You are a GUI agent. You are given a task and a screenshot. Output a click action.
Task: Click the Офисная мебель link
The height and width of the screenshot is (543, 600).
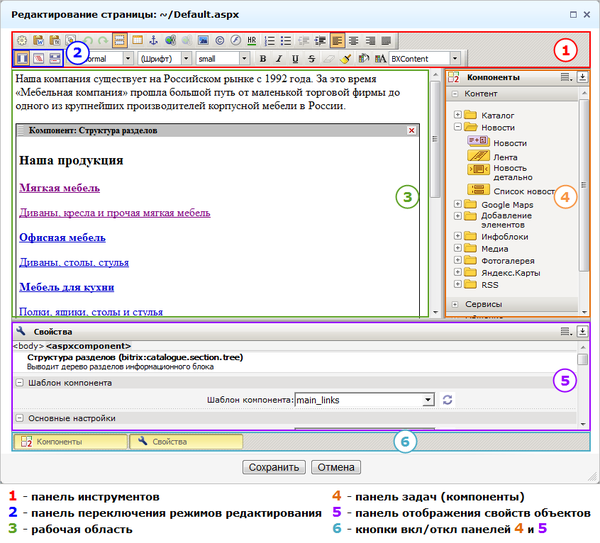[62, 238]
